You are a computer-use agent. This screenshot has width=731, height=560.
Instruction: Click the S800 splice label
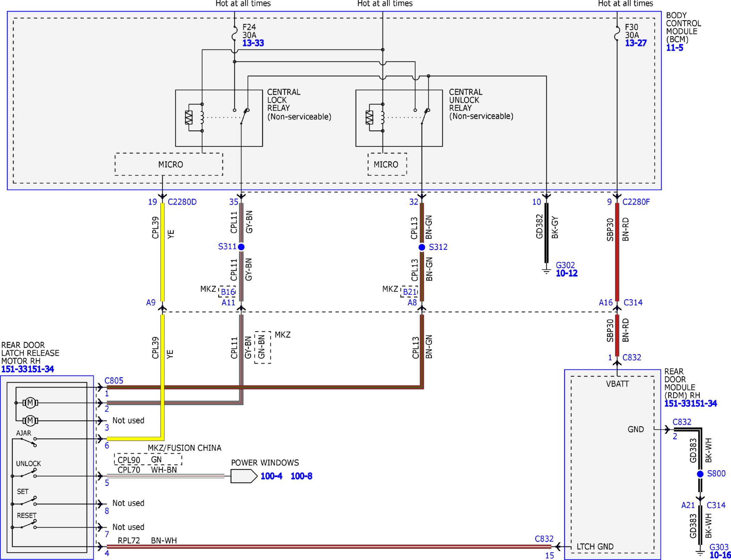716,473
